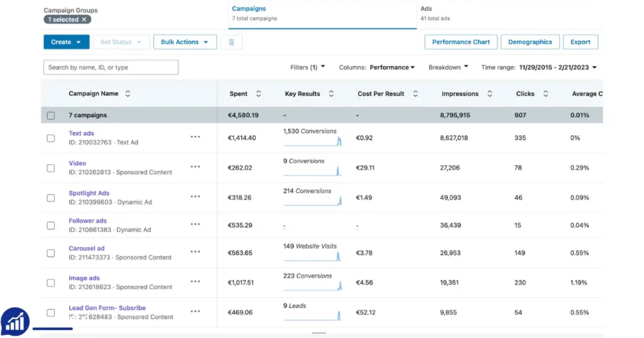Viewport: 644px width, 338px height.
Task: Open more options for Lead Gen Form campaign
Action: coord(196,312)
